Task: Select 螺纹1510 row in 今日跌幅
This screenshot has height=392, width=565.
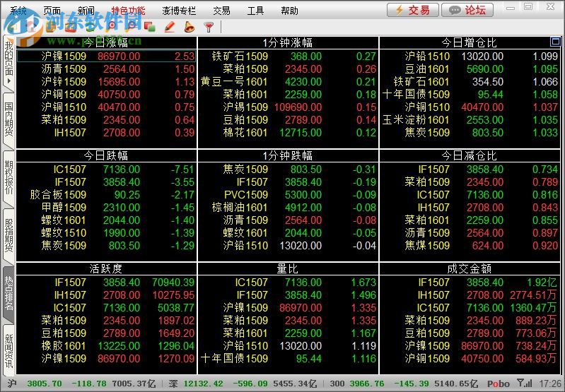Action: click(x=106, y=233)
